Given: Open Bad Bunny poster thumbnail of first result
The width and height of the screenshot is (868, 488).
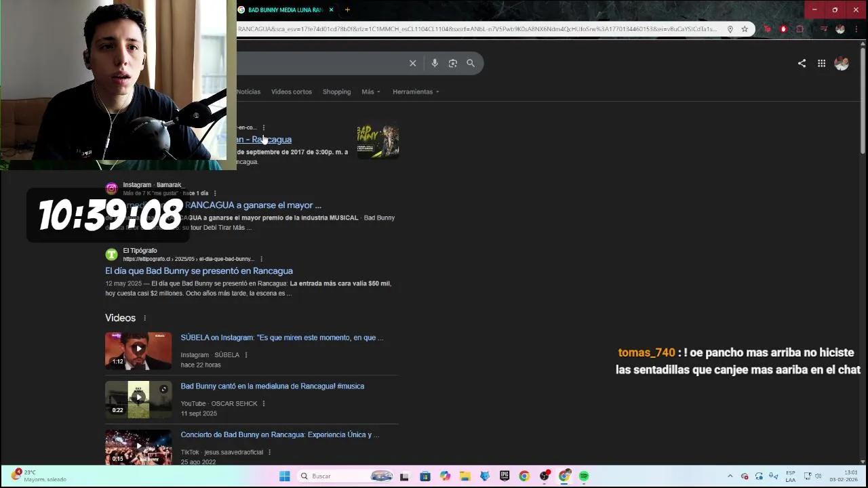Looking at the screenshot, I should [x=378, y=141].
